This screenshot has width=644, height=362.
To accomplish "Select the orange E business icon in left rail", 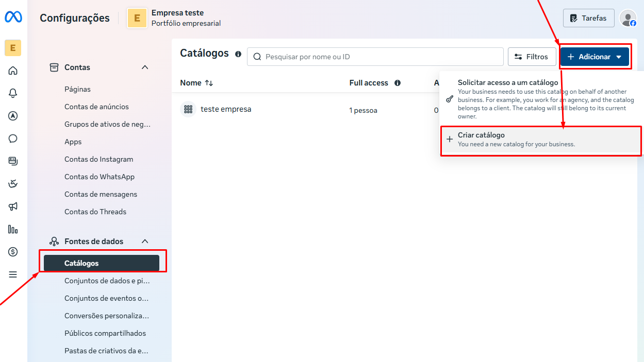I will tap(13, 48).
